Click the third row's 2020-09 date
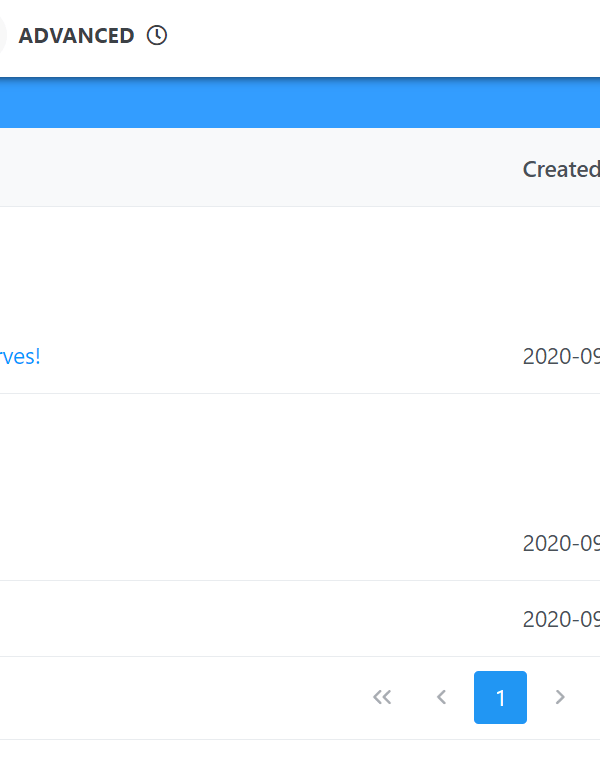The image size is (600, 759). pos(561,619)
